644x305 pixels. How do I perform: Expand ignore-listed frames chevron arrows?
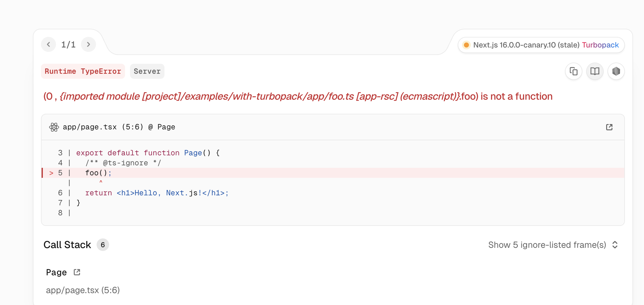[615, 245]
